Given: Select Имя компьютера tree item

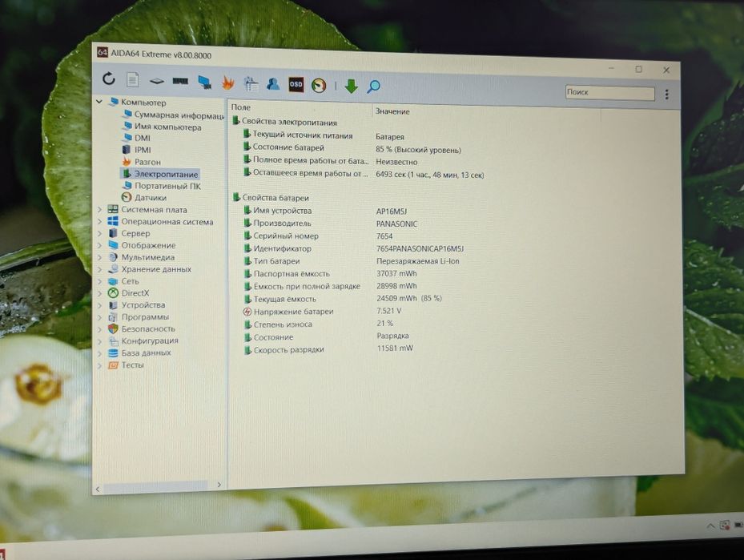Looking at the screenshot, I should (161, 127).
